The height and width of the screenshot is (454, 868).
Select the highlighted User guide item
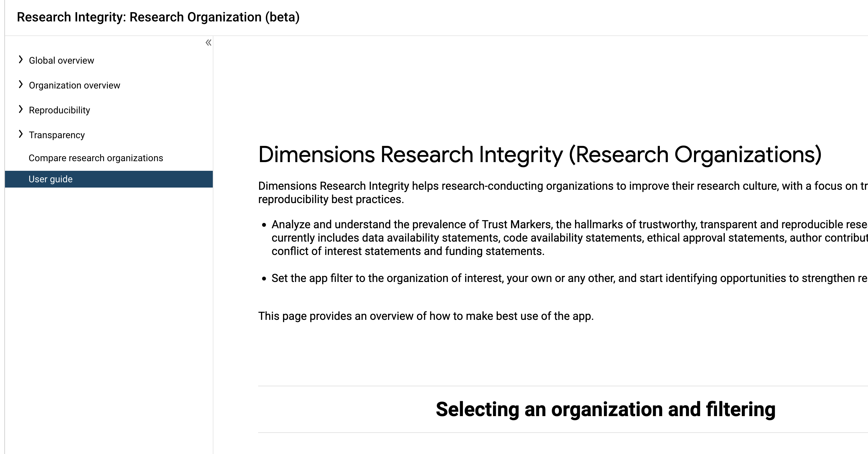click(x=109, y=179)
